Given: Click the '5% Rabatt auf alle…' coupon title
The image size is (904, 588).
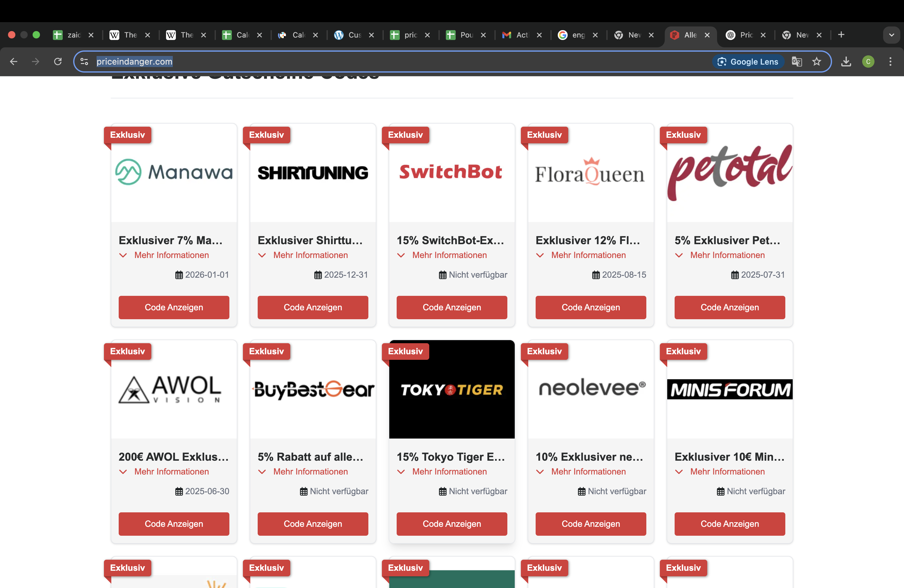Looking at the screenshot, I should (x=310, y=457).
